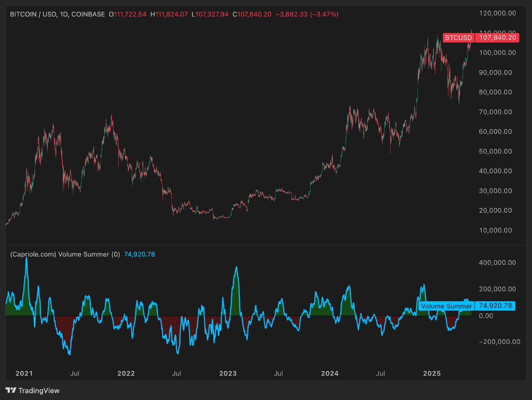The width and height of the screenshot is (532, 400).
Task: Click the blue 74,920.78 indicator value
Action: click(x=139, y=254)
